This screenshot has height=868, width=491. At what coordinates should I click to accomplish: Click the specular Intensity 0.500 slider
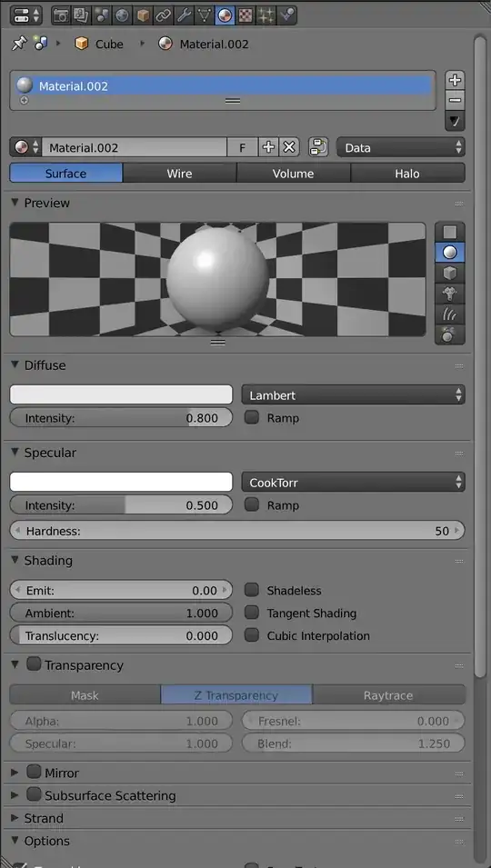121,505
